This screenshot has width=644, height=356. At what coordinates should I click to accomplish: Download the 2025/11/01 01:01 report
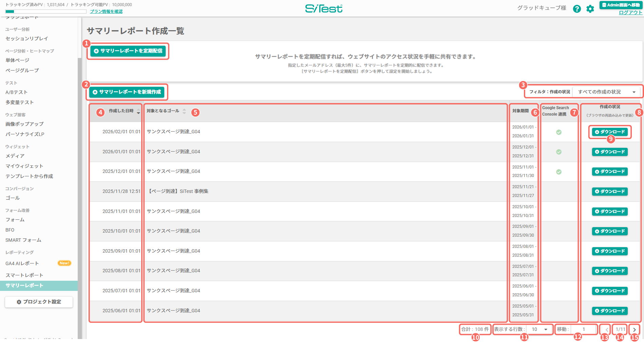610,212
